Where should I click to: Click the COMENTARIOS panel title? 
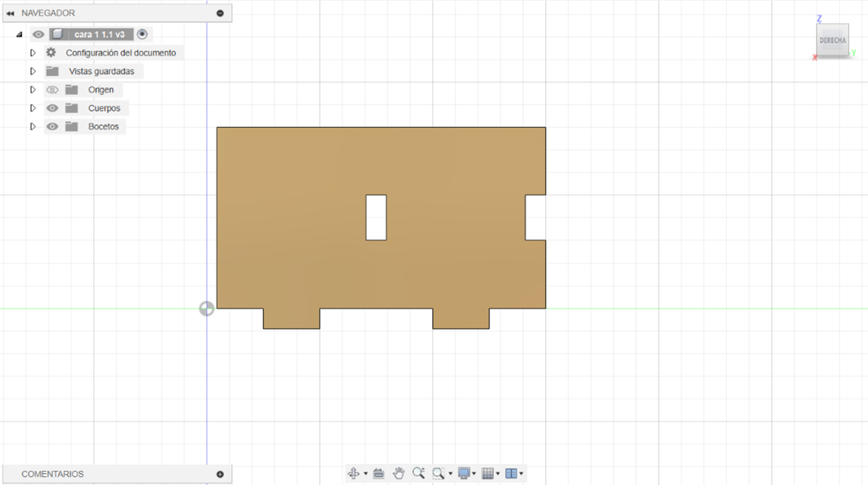coord(53,474)
